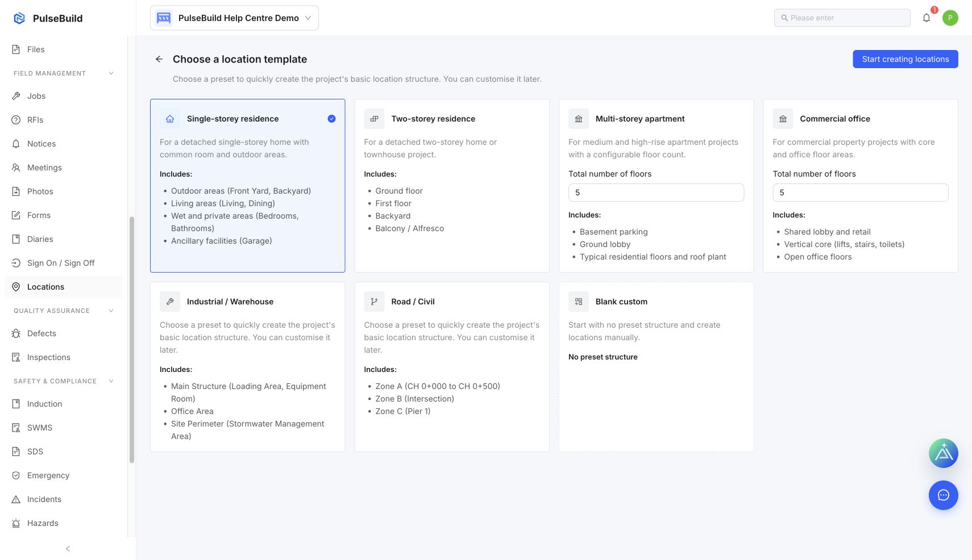
Task: Click the Single-storey residence house icon
Action: pos(170,119)
